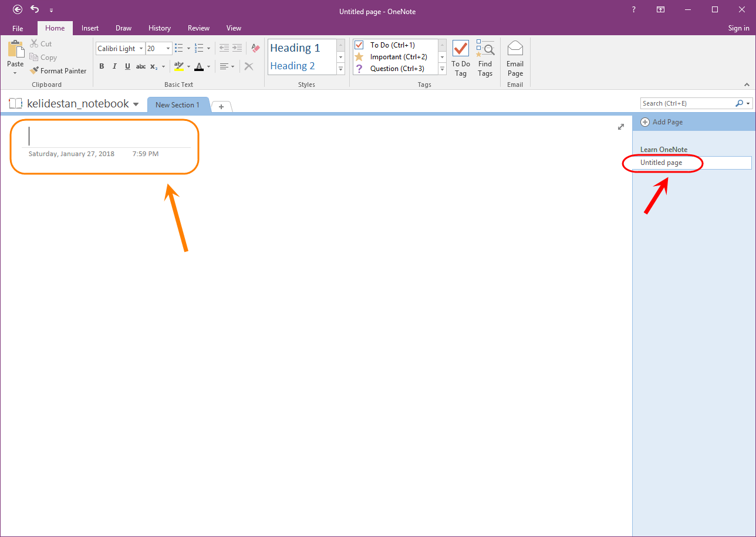Click the Back arrow in title bar
Viewport: 756px width, 537px height.
click(x=18, y=9)
